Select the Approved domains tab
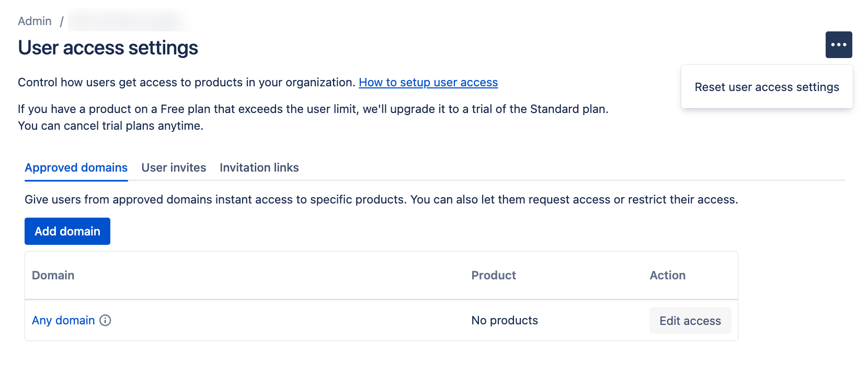868x384 pixels. pos(76,167)
